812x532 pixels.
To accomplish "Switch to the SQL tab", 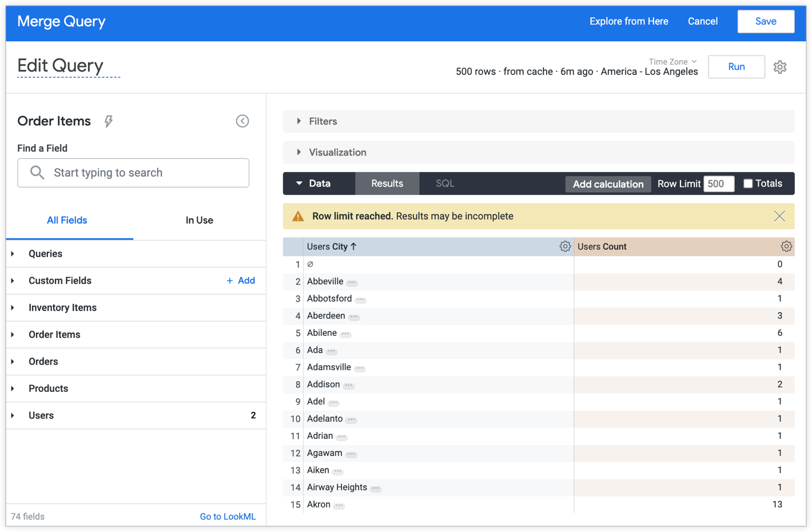I will [444, 183].
